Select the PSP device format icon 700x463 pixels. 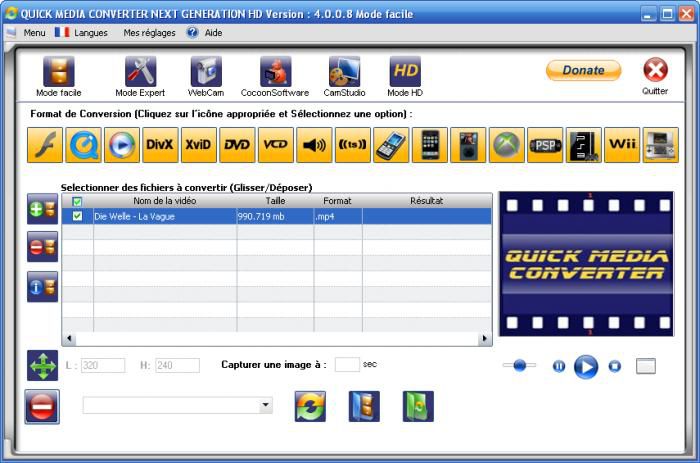(545, 144)
